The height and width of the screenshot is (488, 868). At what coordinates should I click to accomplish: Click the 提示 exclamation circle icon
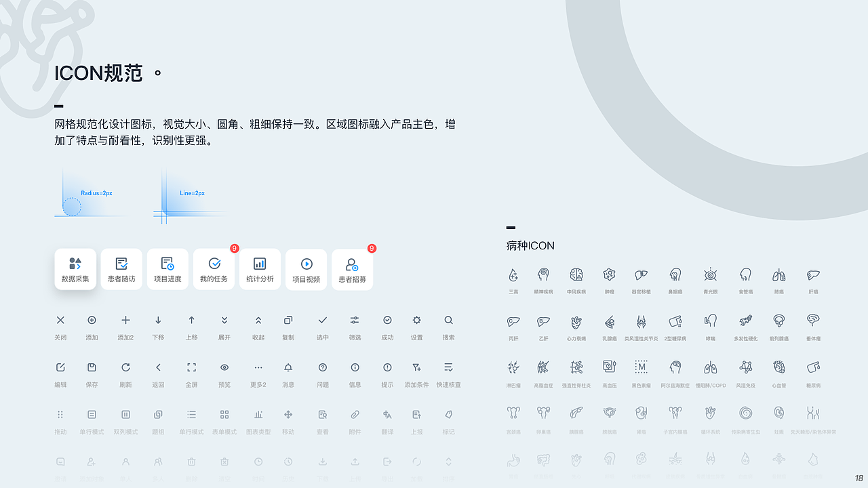coord(387,367)
